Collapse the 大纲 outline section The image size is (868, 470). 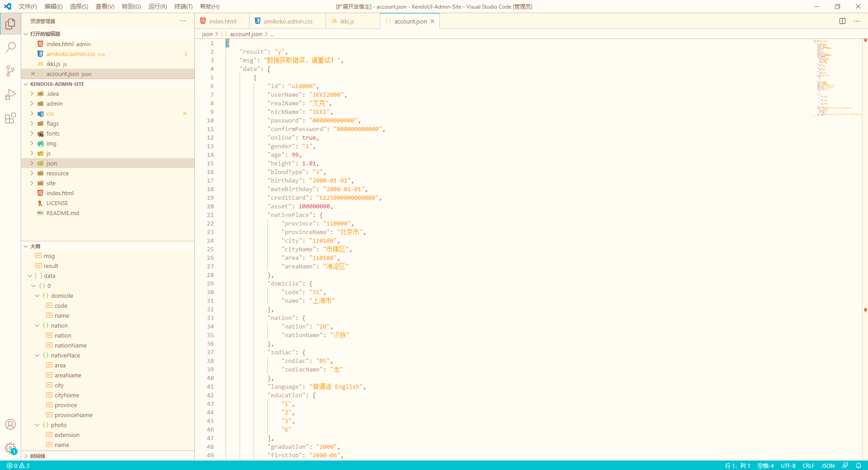click(108, 246)
